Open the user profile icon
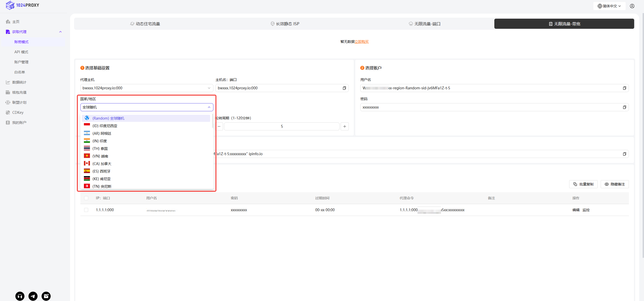Screen dimensions: 644x301 pos(632,6)
